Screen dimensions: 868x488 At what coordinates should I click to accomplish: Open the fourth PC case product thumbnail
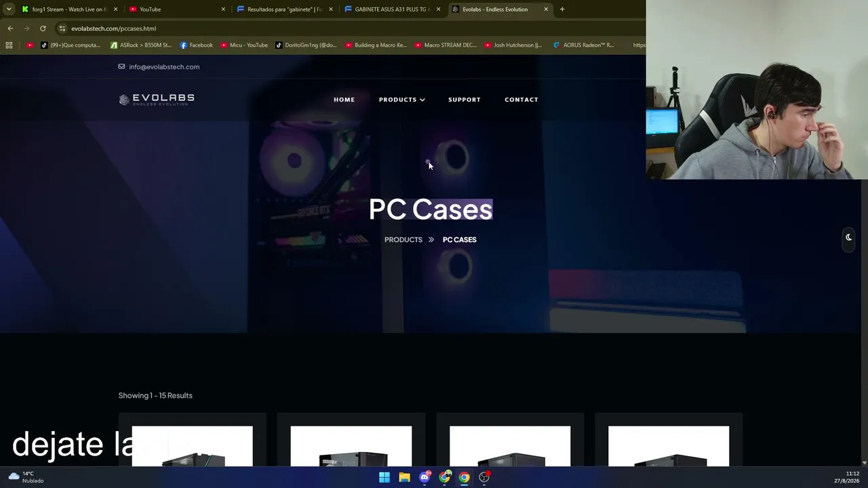point(669,446)
